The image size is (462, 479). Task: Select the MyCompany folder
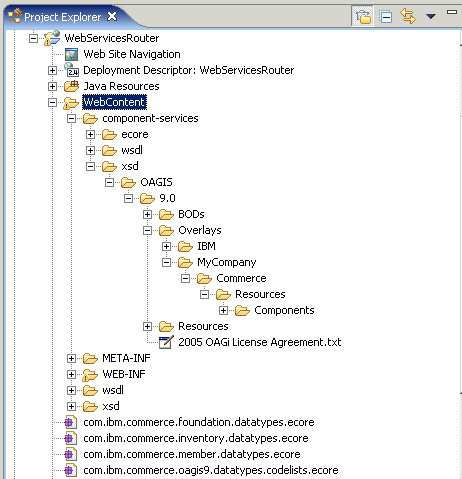(x=227, y=262)
